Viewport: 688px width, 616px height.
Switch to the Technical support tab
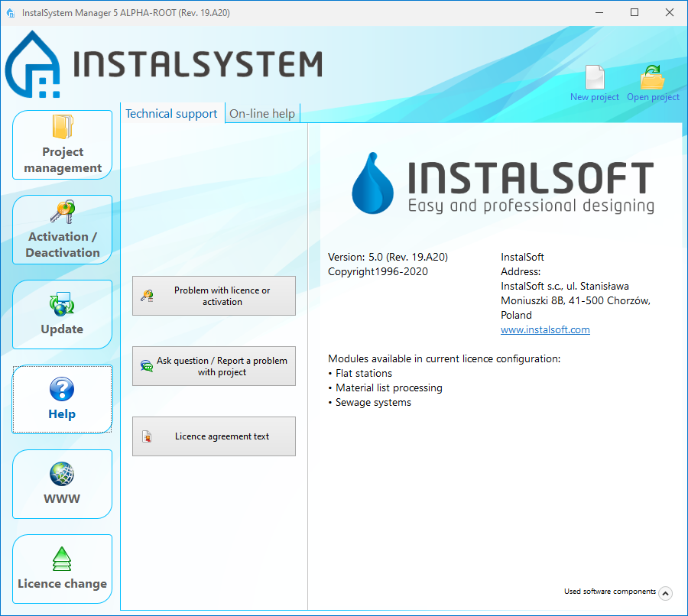(x=171, y=114)
